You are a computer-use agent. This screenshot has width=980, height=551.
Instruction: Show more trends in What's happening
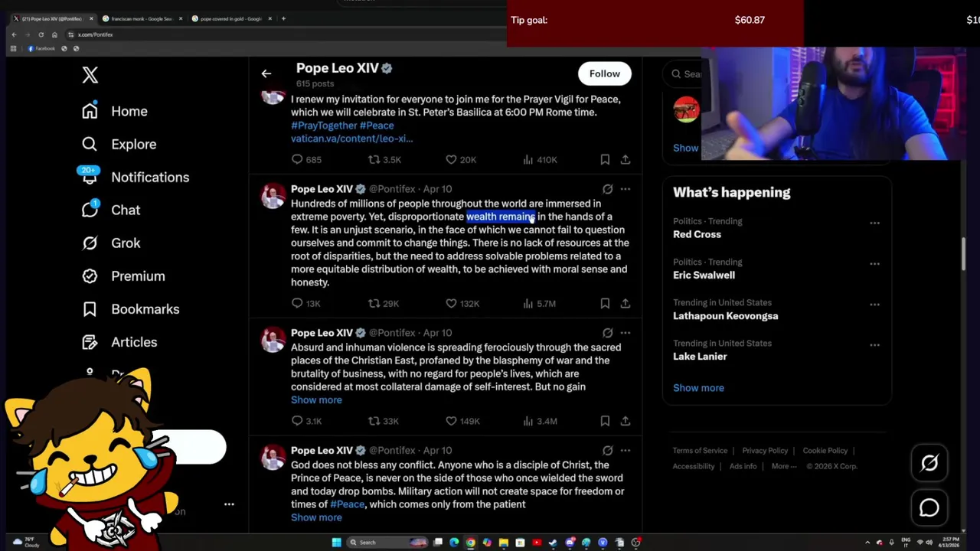(698, 387)
